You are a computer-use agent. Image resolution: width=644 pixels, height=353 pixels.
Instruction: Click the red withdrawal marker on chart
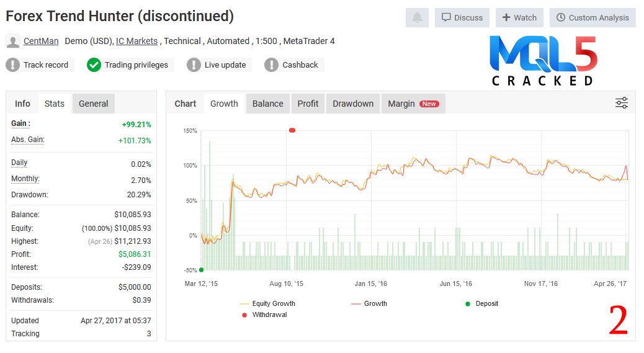tap(292, 130)
